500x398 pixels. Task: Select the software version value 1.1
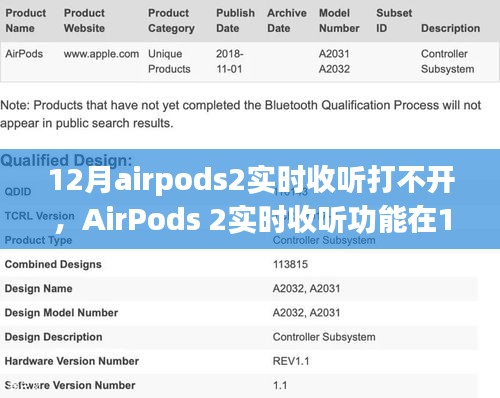tap(280, 385)
